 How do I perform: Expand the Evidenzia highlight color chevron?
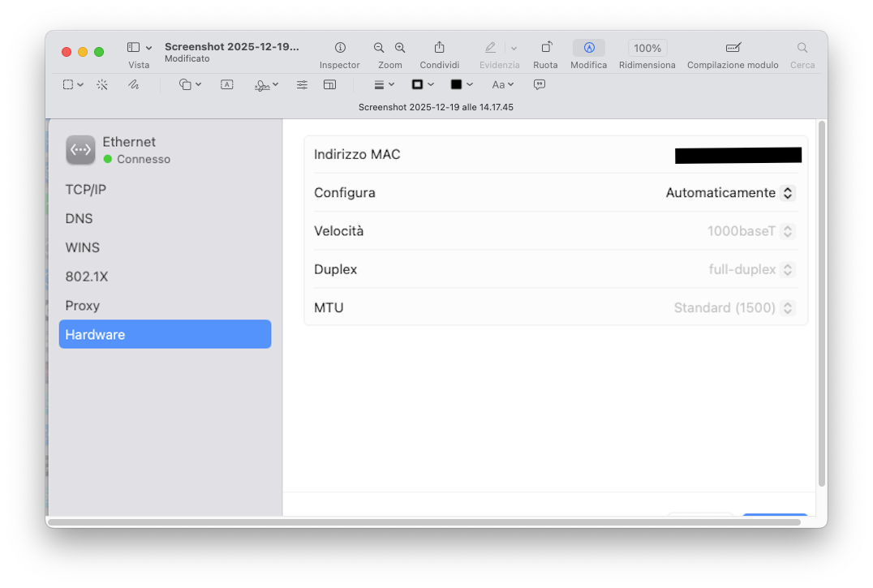514,49
